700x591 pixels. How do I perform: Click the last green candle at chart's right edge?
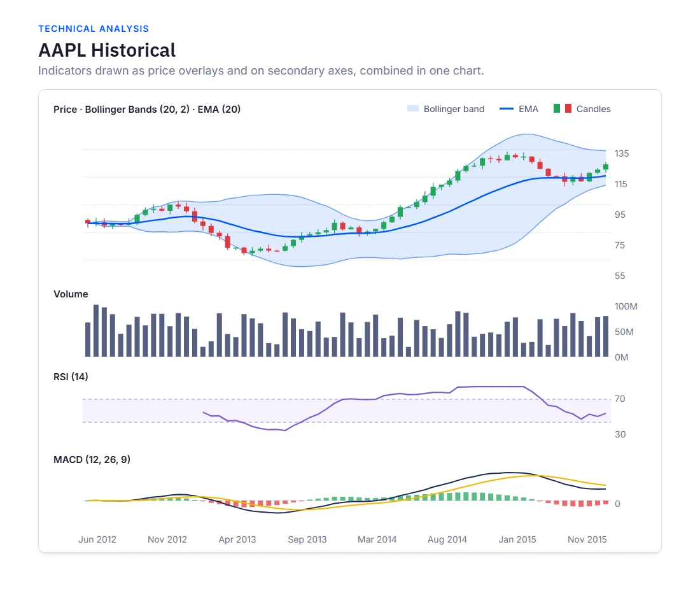(606, 167)
